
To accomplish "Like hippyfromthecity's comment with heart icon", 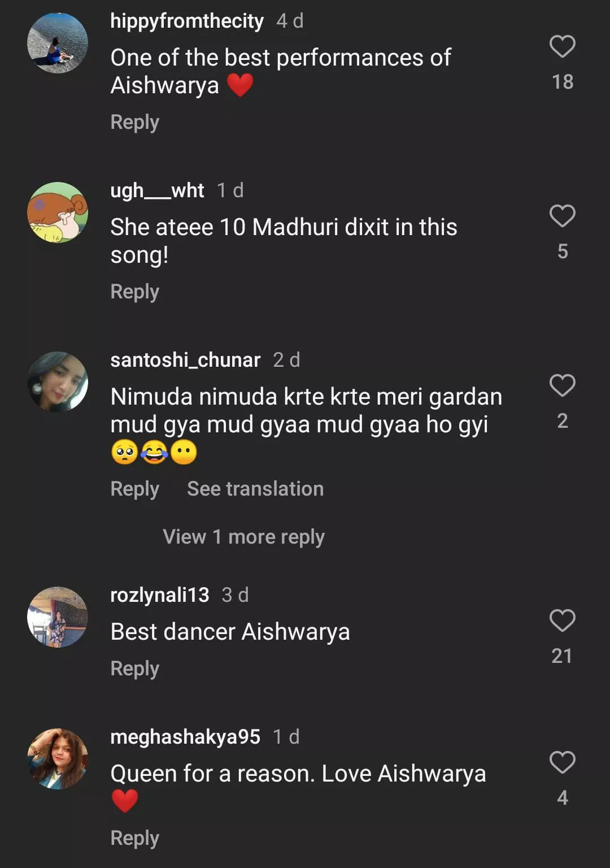I will click(x=562, y=46).
